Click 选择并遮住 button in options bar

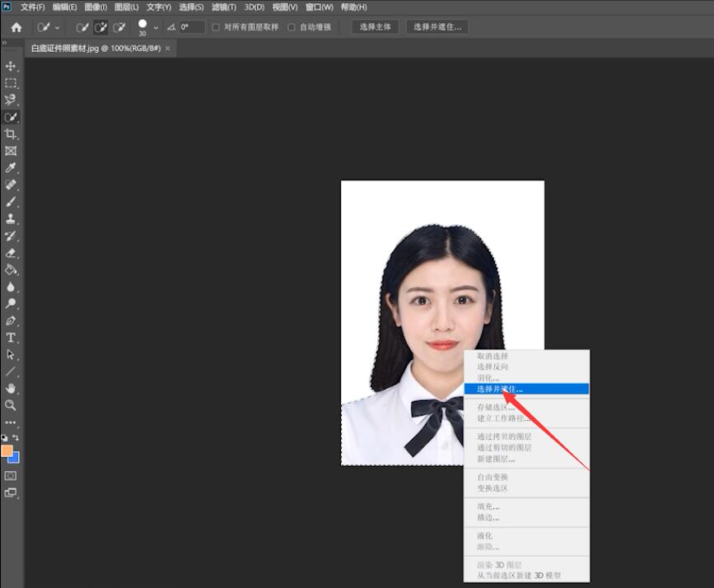click(437, 27)
